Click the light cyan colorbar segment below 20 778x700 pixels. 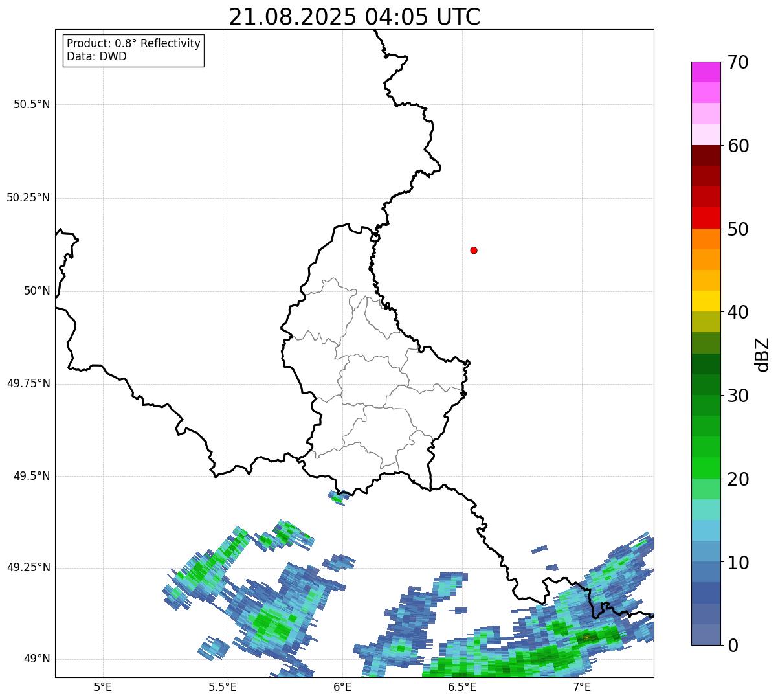pos(706,510)
